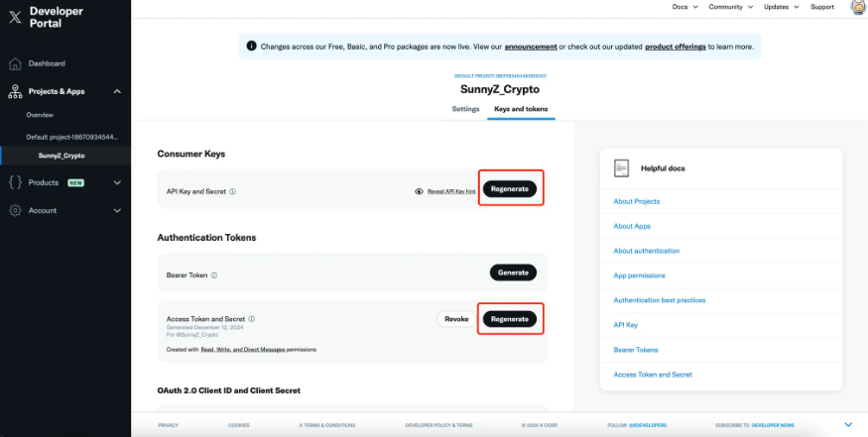Collapse the Projects & Apps section
The image size is (868, 437).
(117, 91)
